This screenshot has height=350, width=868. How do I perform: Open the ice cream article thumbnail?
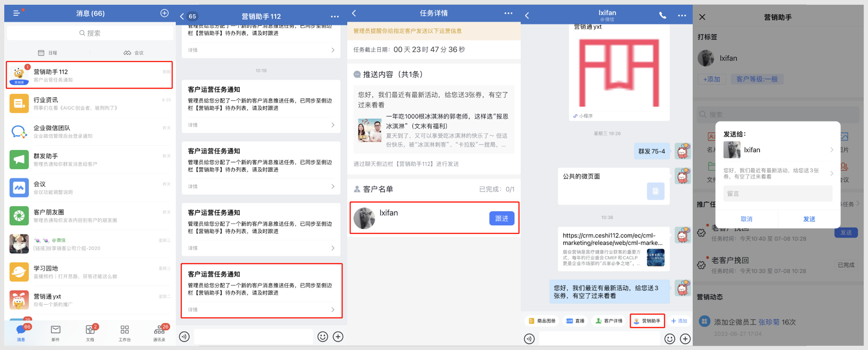[x=370, y=130]
